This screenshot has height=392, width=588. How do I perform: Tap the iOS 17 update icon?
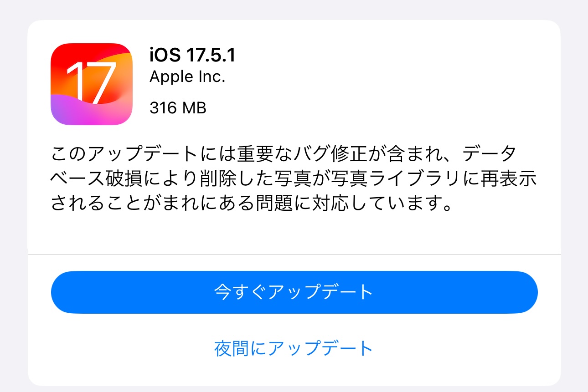point(92,84)
